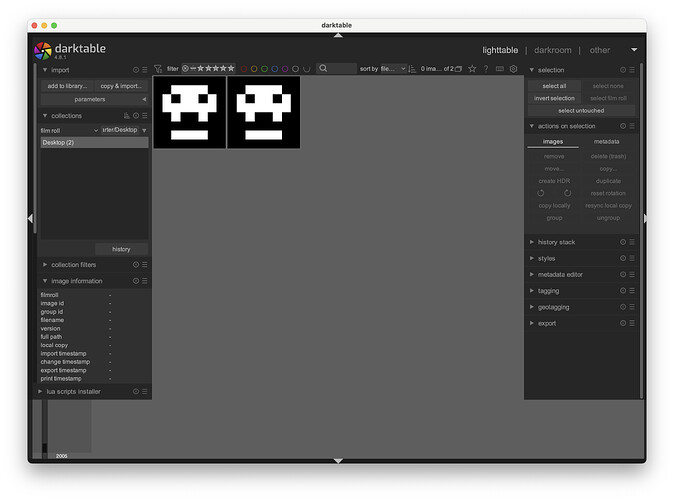Expand the metadata editor module
674x500 pixels.
pos(532,274)
